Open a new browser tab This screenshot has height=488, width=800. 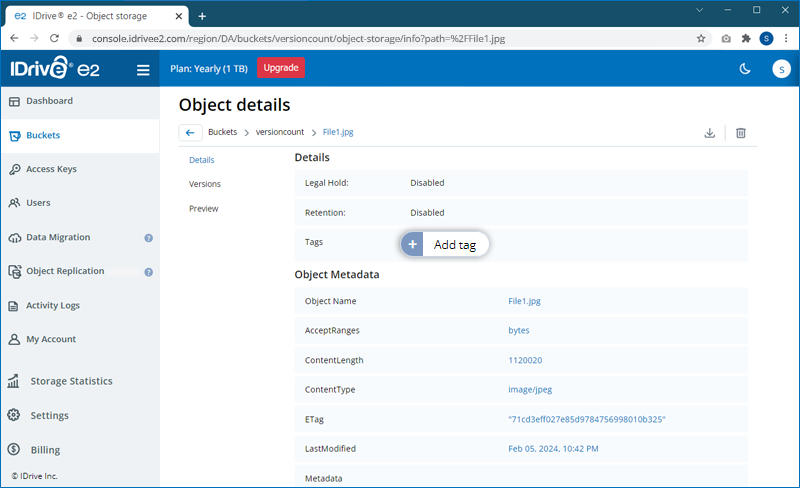click(202, 15)
